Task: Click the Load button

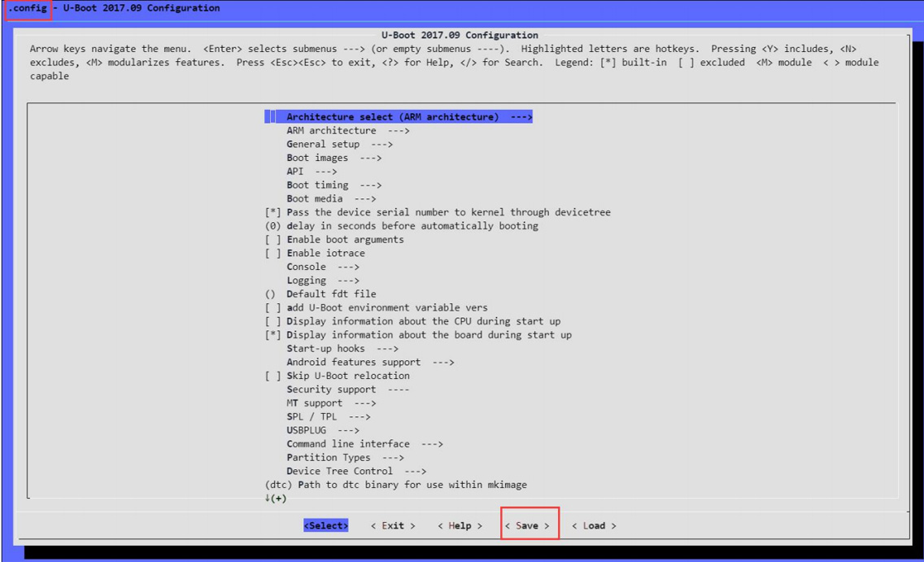Action: pos(594,525)
